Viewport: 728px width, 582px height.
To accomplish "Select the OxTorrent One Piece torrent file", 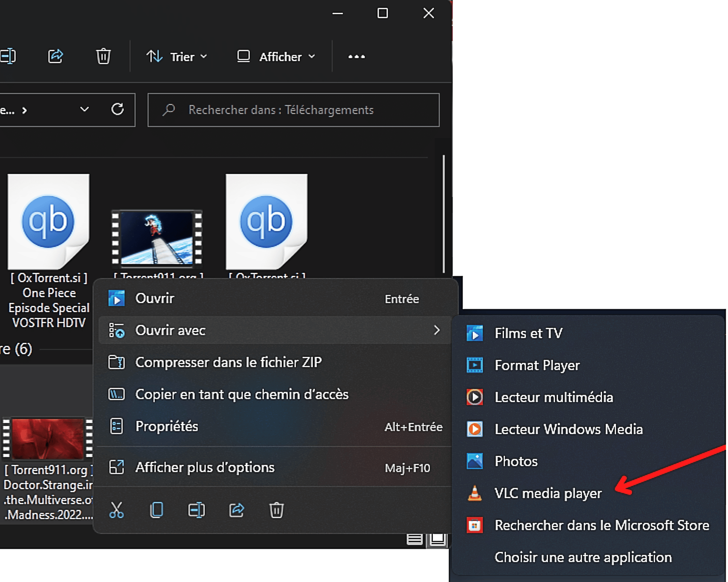I will click(49, 251).
